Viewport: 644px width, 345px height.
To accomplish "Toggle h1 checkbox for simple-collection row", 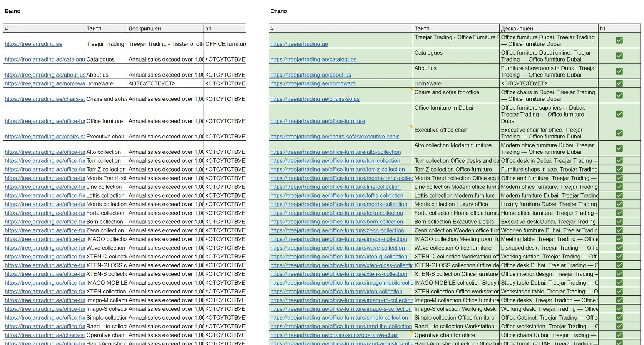I will pyautogui.click(x=619, y=317).
